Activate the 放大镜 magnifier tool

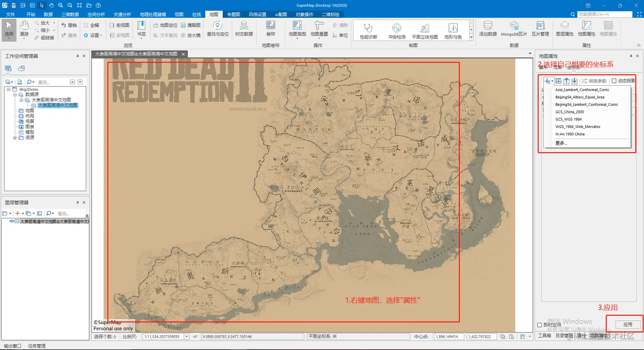(x=190, y=35)
